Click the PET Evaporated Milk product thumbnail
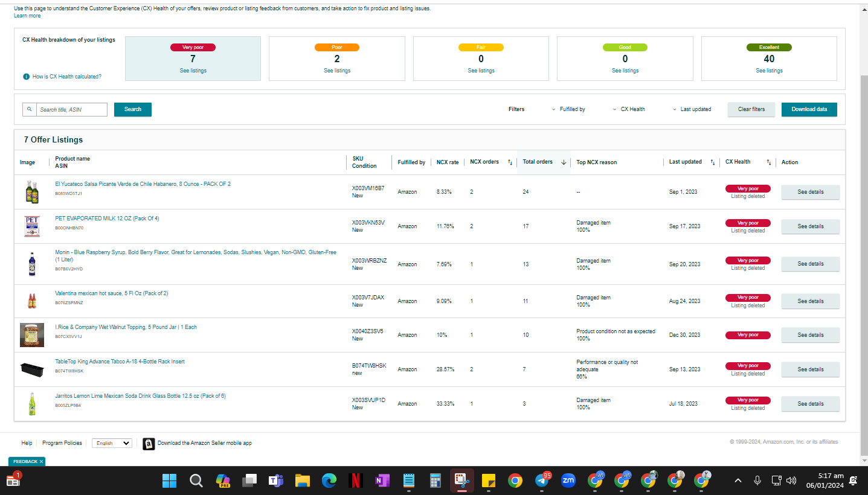The width and height of the screenshot is (868, 495). (32, 226)
